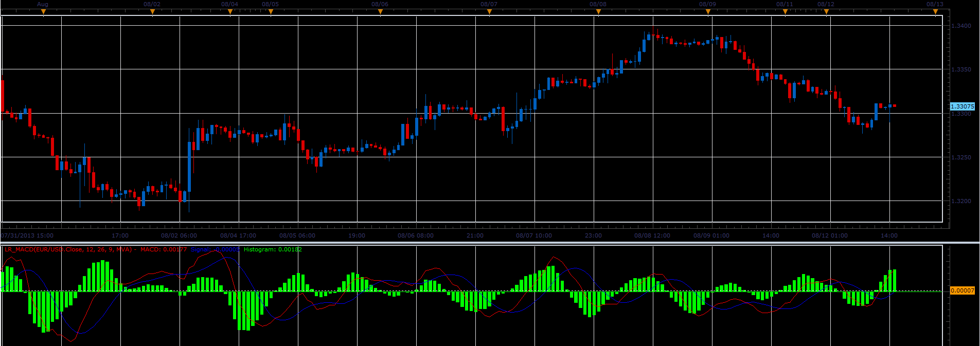The image size is (980, 346).
Task: Click the 07/31/2013 15:00 time label
Action: [x=27, y=235]
